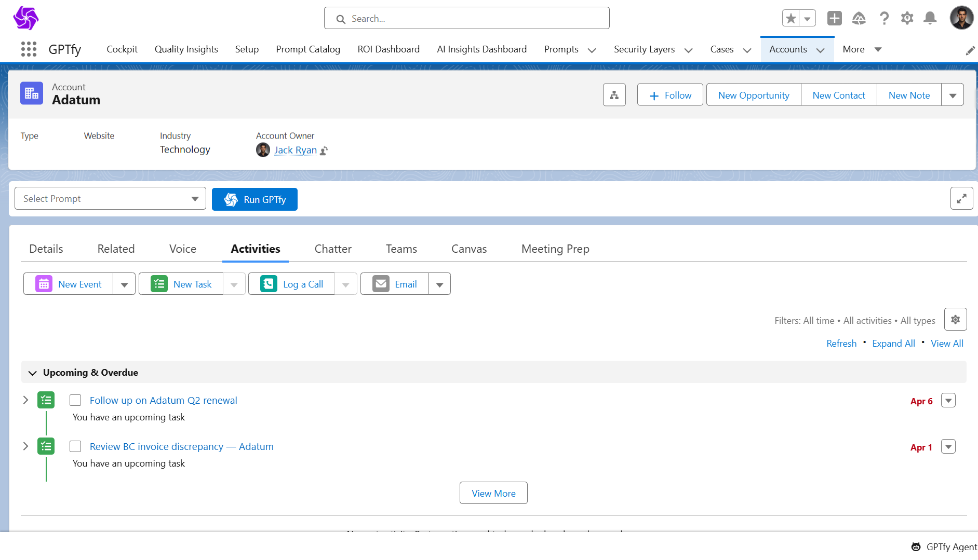Switch to the Meeting Prep tab
978x560 pixels.
(555, 249)
